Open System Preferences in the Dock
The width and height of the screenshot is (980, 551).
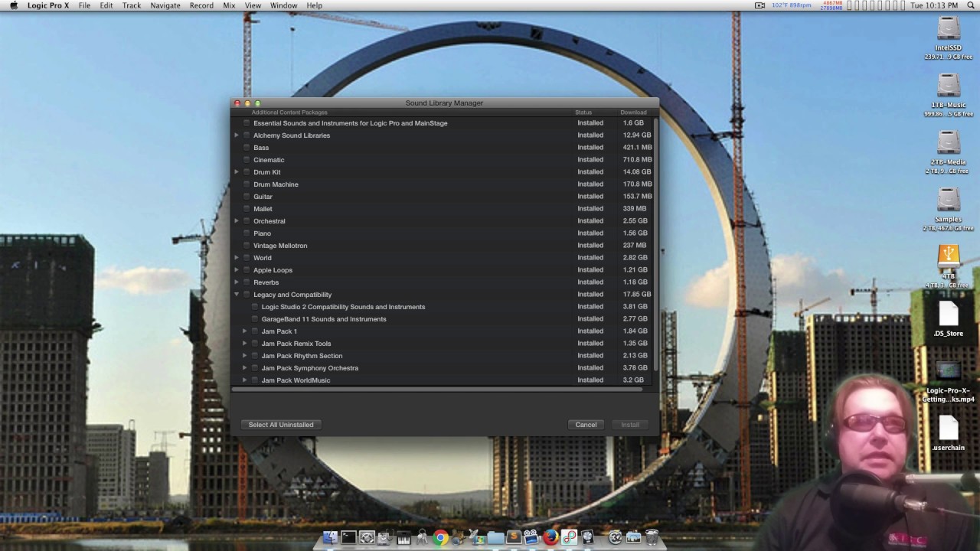tap(367, 537)
